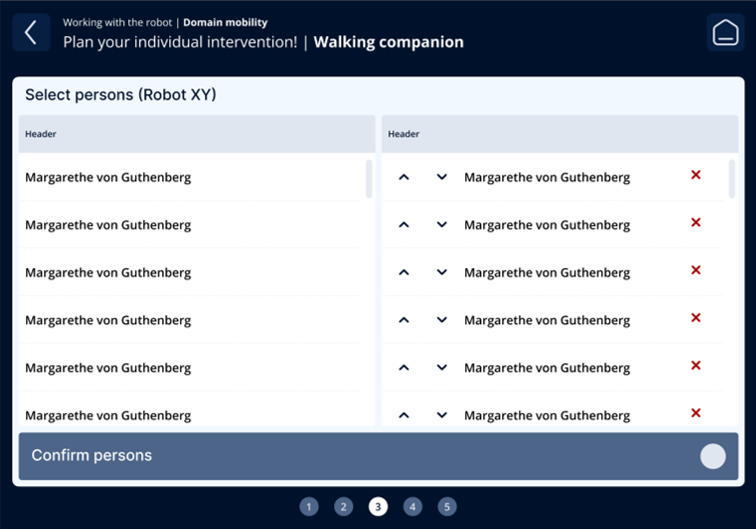Remove third selected person with red X
Image resolution: width=756 pixels, height=529 pixels.
click(696, 270)
